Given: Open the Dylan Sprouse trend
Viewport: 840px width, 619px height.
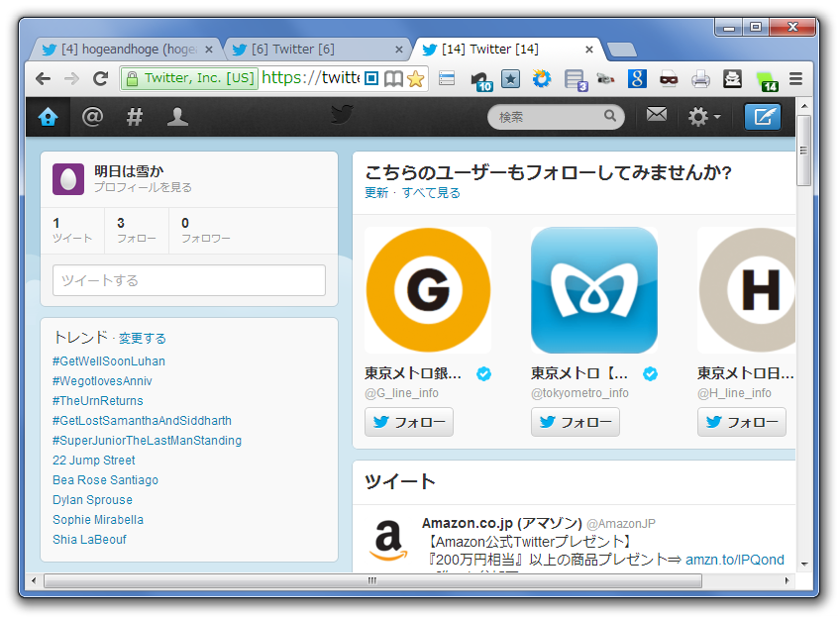Looking at the screenshot, I should click(92, 500).
